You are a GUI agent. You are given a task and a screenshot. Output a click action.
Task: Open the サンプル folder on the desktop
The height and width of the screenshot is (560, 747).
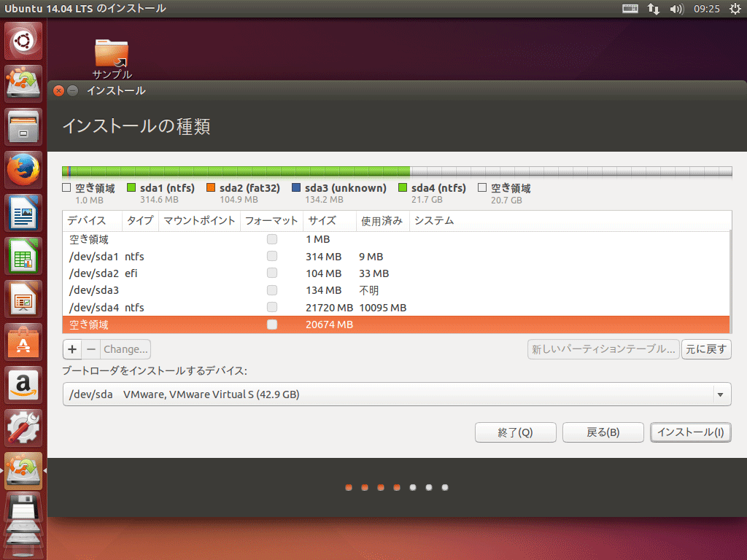[112, 59]
